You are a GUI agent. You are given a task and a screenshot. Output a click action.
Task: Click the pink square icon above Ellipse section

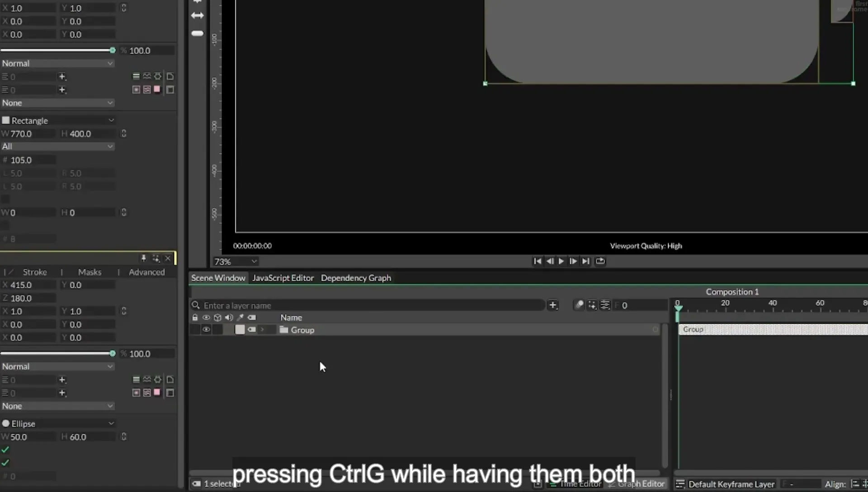coord(157,392)
